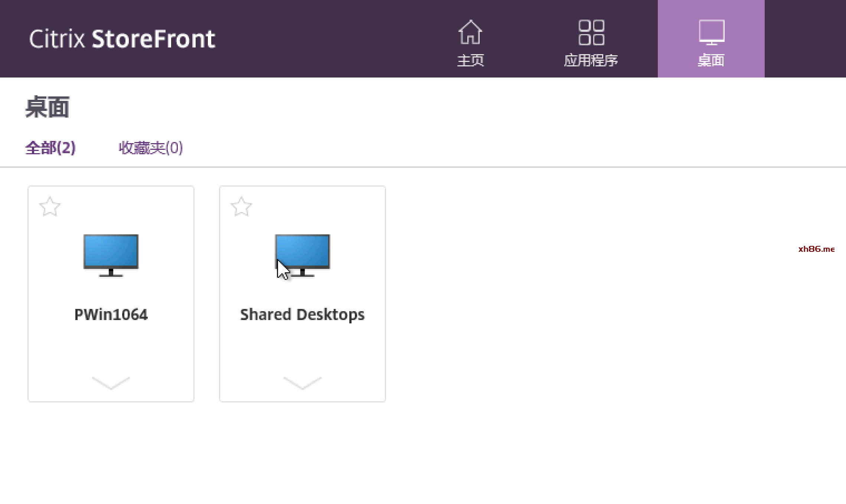Click the PWin1064 name text
The width and height of the screenshot is (846, 504).
point(111,314)
